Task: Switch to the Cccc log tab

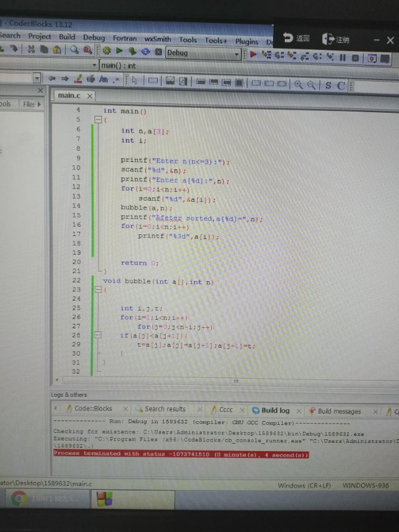Action: point(226,410)
